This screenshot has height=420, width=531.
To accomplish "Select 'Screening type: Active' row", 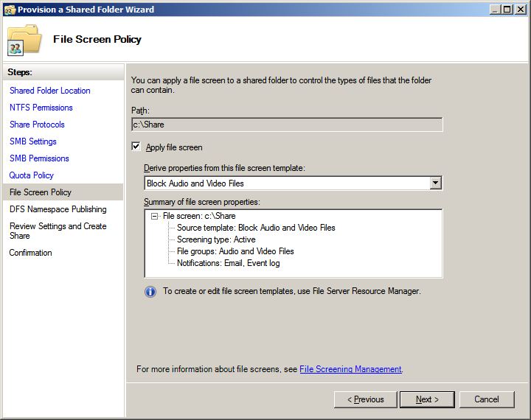I will 216,239.
